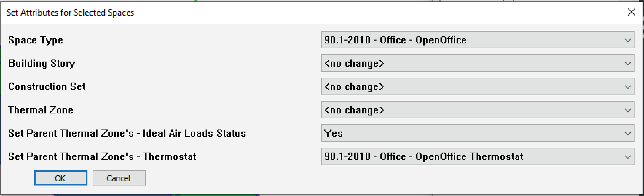The image size is (644, 196).
Task: Click the chevron arrow on the Ideal Air Loads row
Action: click(628, 134)
